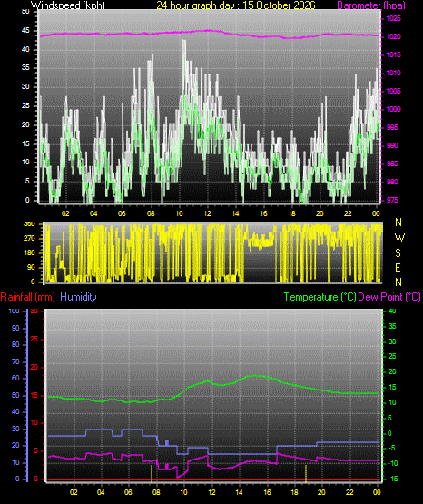423x504 pixels.
Task: Click the green '40' temperature scale value
Action: (392, 311)
